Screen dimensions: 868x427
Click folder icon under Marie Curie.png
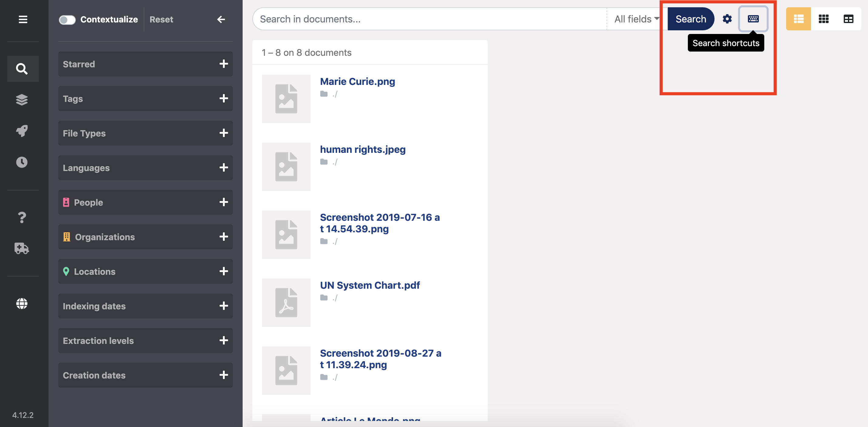(x=324, y=94)
